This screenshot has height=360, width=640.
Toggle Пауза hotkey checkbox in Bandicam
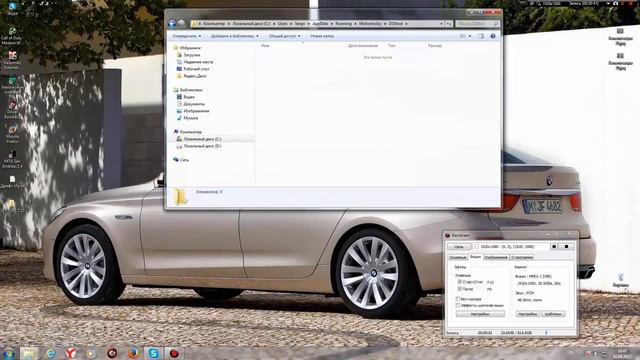coord(460,289)
